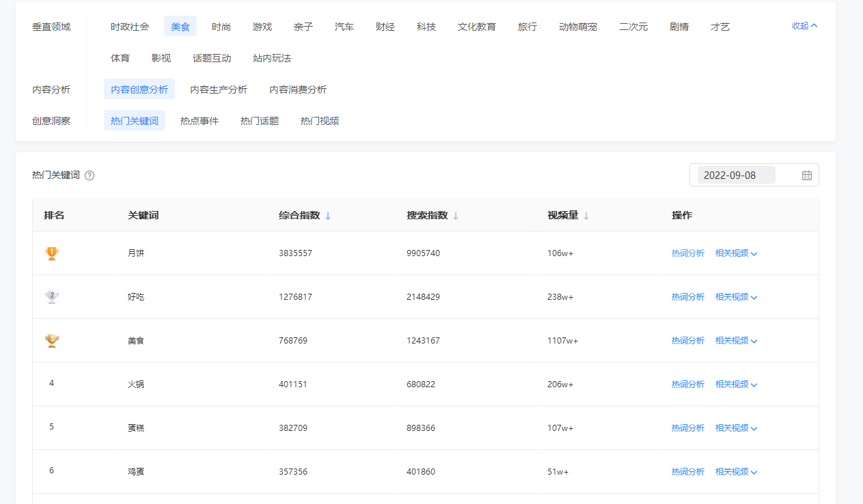Click the calendar icon in date picker
The width and height of the screenshot is (863, 504).
[x=806, y=176]
